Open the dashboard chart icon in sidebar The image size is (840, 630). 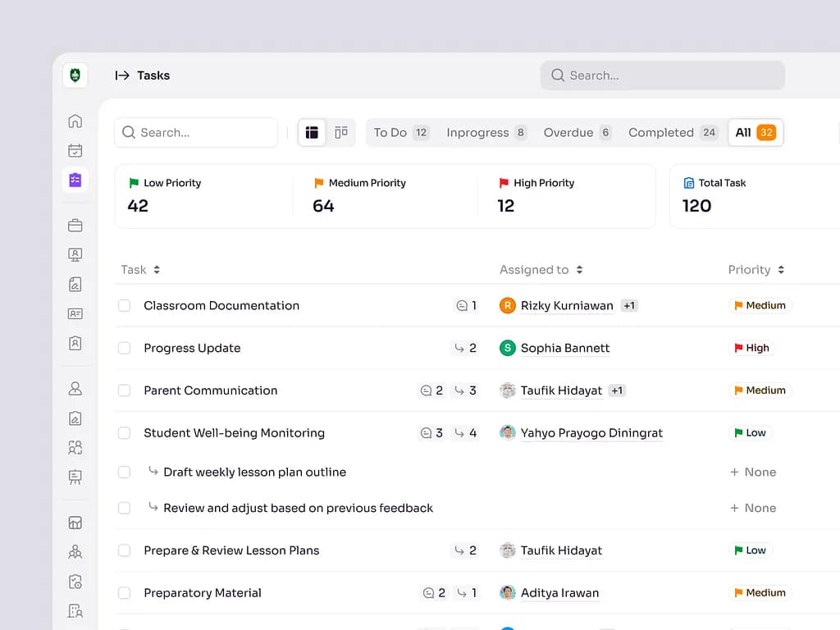(75, 523)
